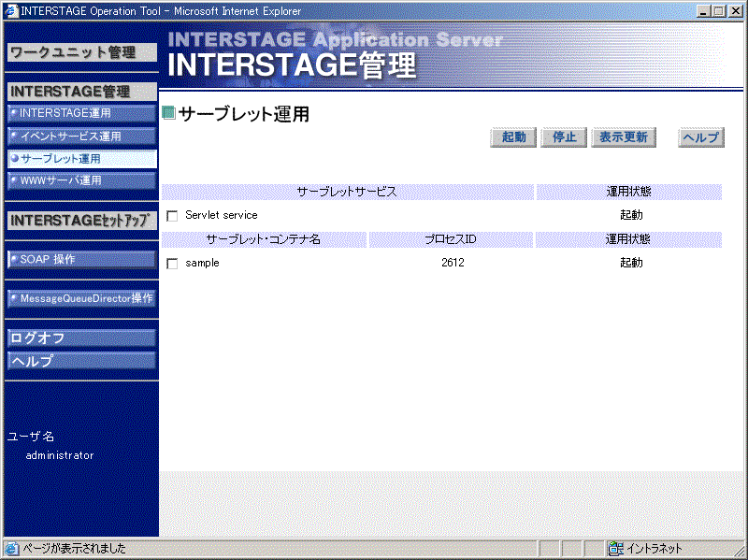748x560 pixels.
Task: Click the Servlet service row label
Action: point(222,215)
